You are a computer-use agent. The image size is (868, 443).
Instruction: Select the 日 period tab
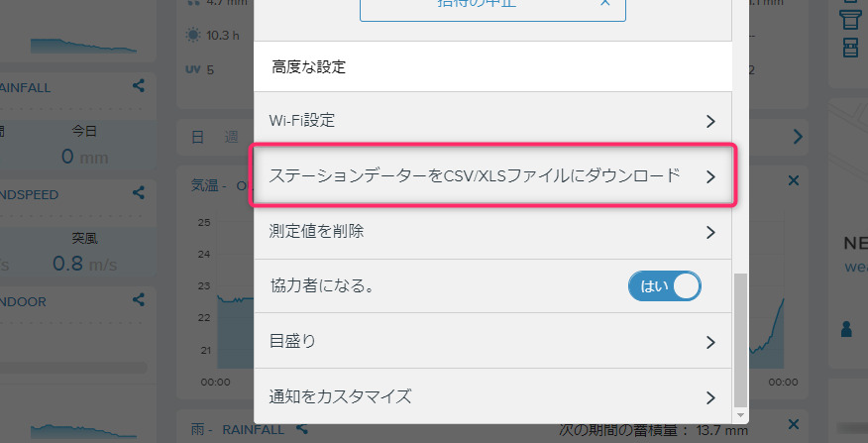[197, 137]
